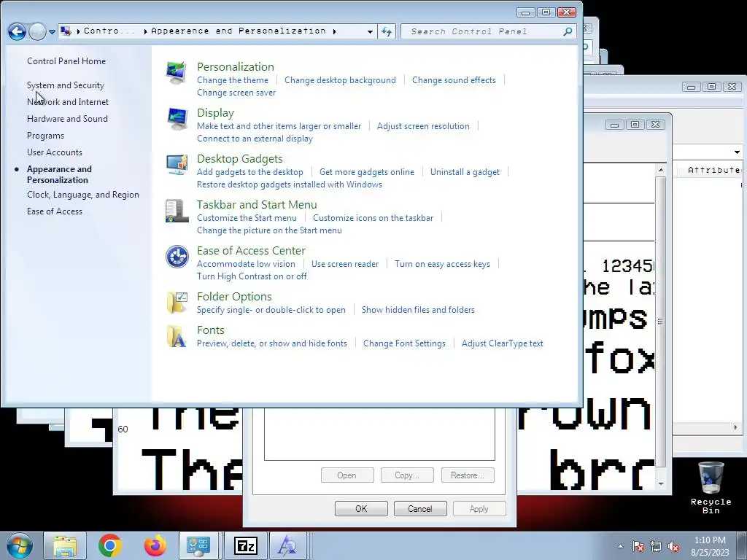Click Adjust ClearType text link
This screenshot has width=747, height=560.
[502, 343]
